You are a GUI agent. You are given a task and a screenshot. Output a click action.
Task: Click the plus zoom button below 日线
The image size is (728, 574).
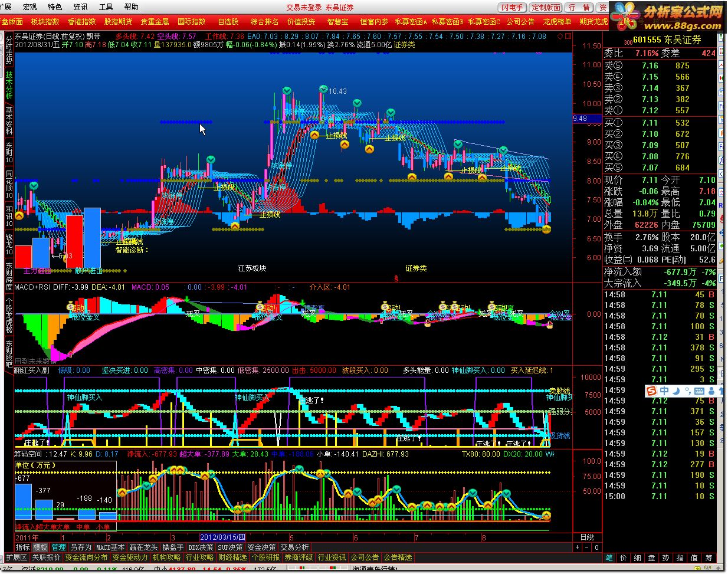coord(578,547)
